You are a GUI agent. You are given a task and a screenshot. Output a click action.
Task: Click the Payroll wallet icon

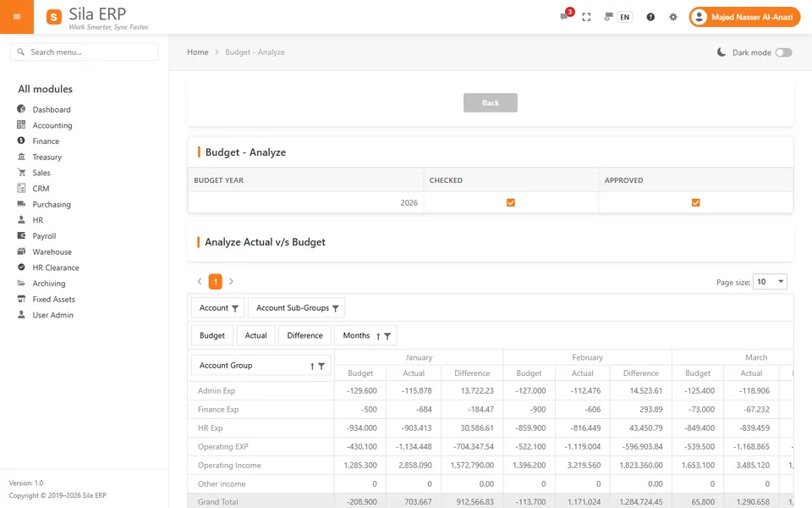tap(21, 235)
